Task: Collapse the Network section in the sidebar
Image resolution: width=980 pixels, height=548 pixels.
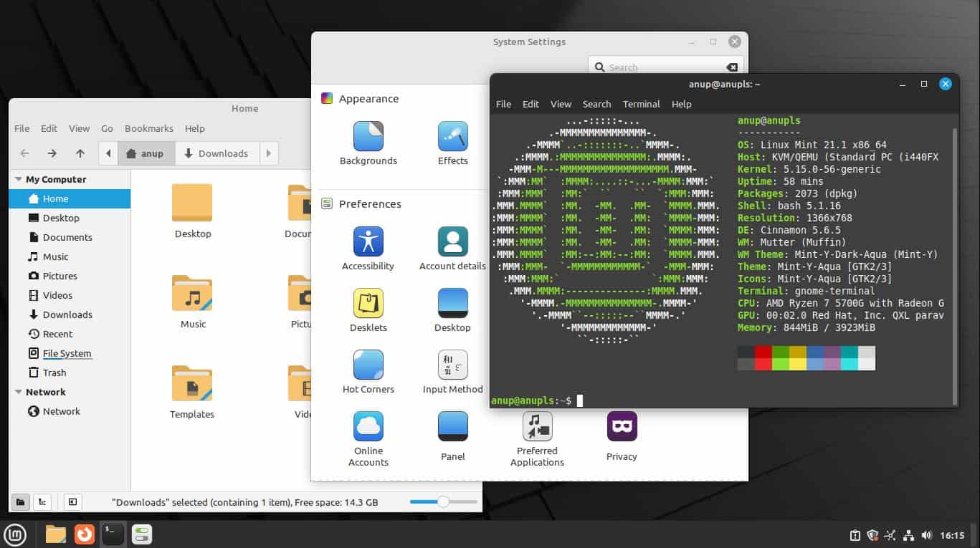Action: (x=16, y=392)
